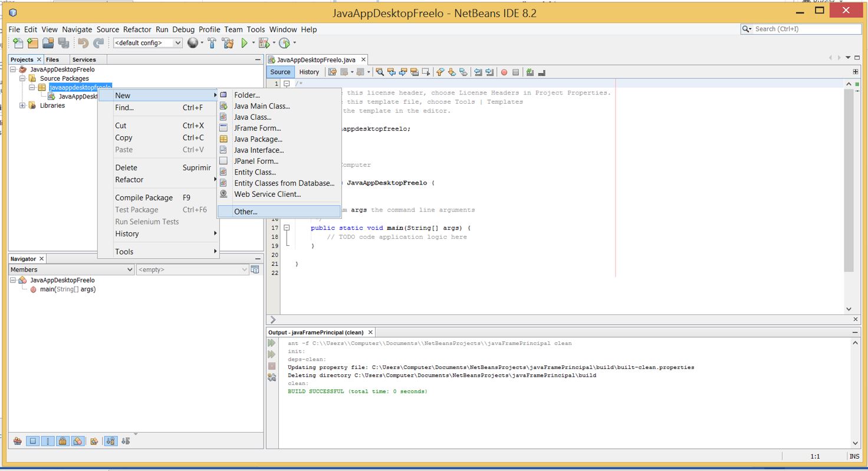This screenshot has height=471, width=868.
Task: Click the Debug Project icon
Action: coord(264,43)
